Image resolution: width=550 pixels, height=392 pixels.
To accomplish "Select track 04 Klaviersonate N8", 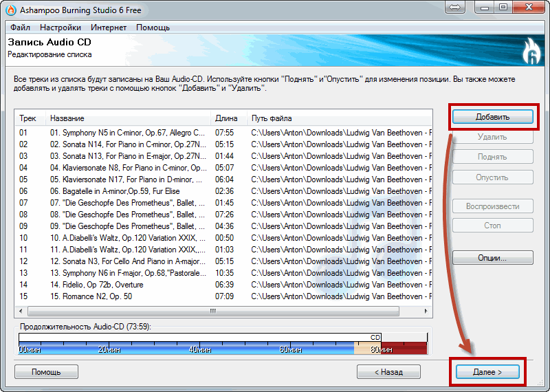I will click(223, 168).
